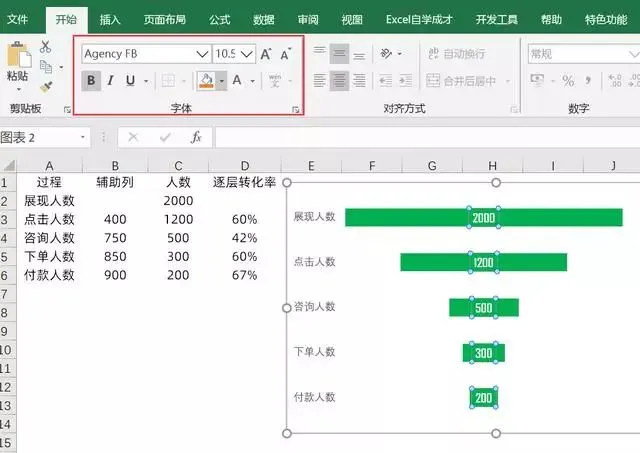
Task: Toggle Italic formatting
Action: (x=110, y=81)
